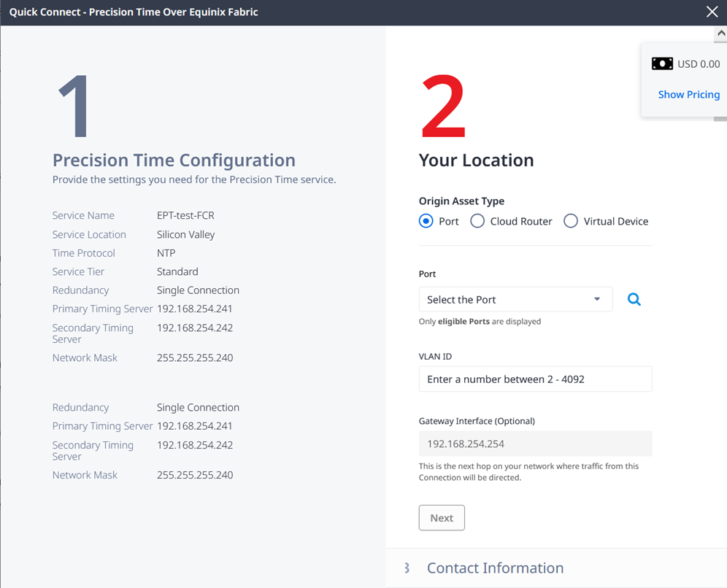
Task: Choose Virtual Device as origin asset
Action: 571,221
